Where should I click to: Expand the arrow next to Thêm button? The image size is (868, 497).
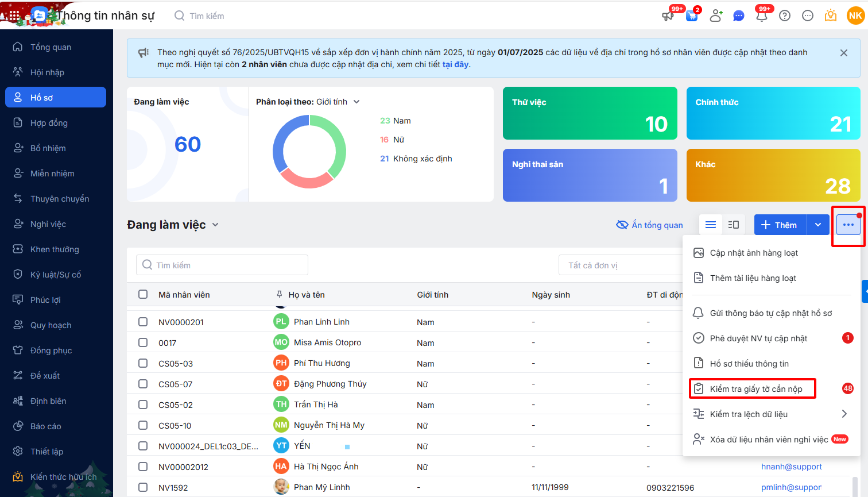click(818, 225)
